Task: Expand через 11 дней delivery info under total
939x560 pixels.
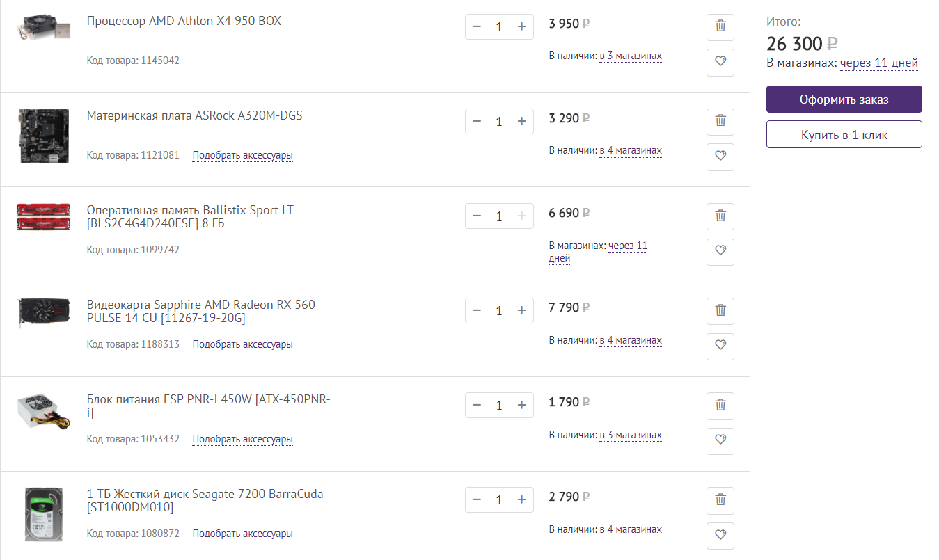Action: click(x=878, y=63)
